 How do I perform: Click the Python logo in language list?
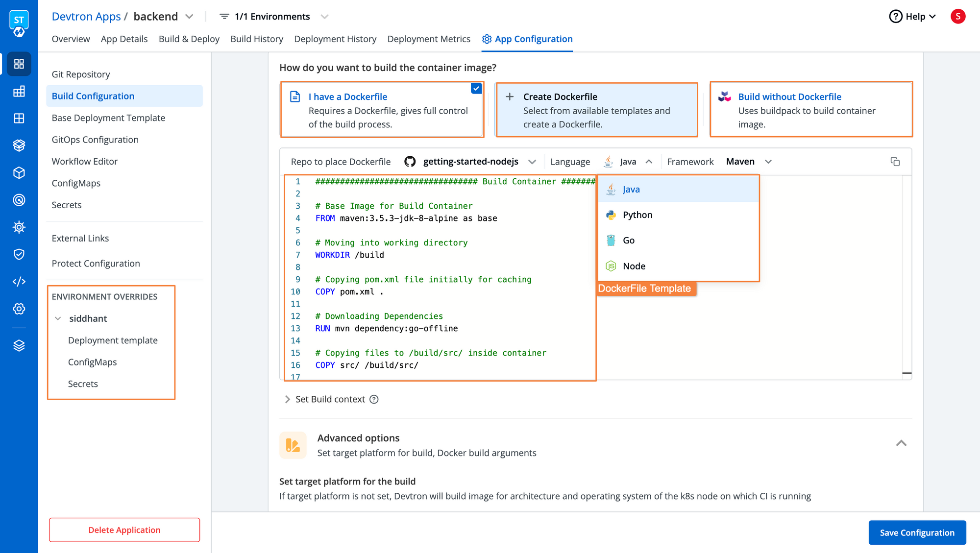[611, 215]
